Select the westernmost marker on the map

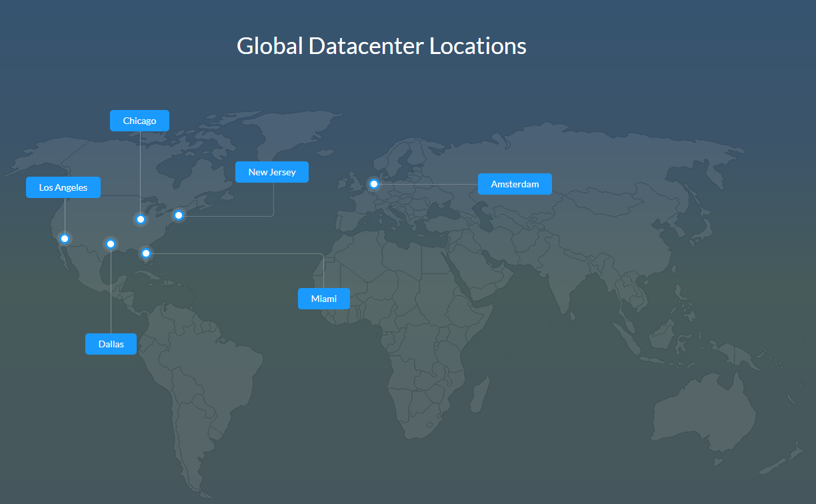click(64, 238)
